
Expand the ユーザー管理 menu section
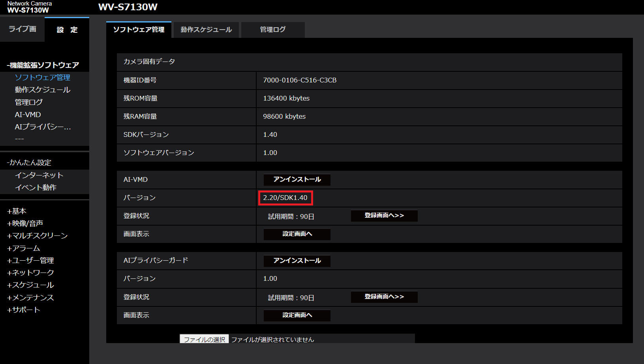pos(30,261)
